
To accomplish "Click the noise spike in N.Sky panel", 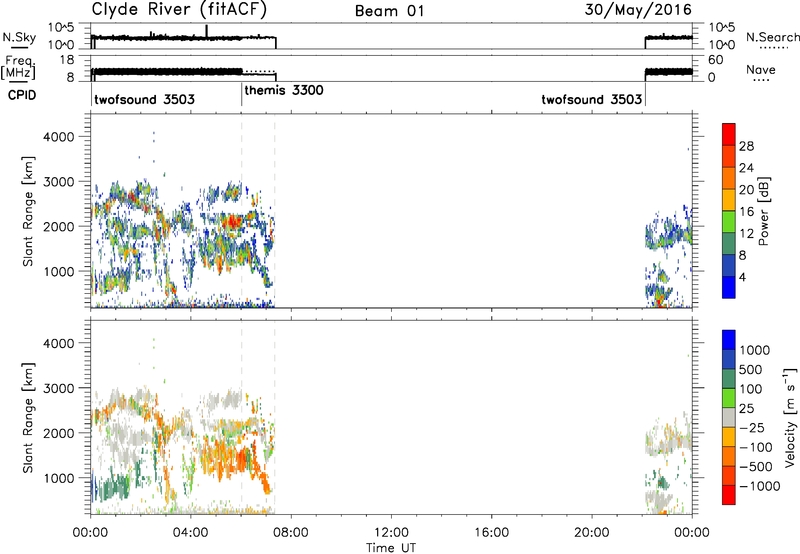I will [x=207, y=31].
